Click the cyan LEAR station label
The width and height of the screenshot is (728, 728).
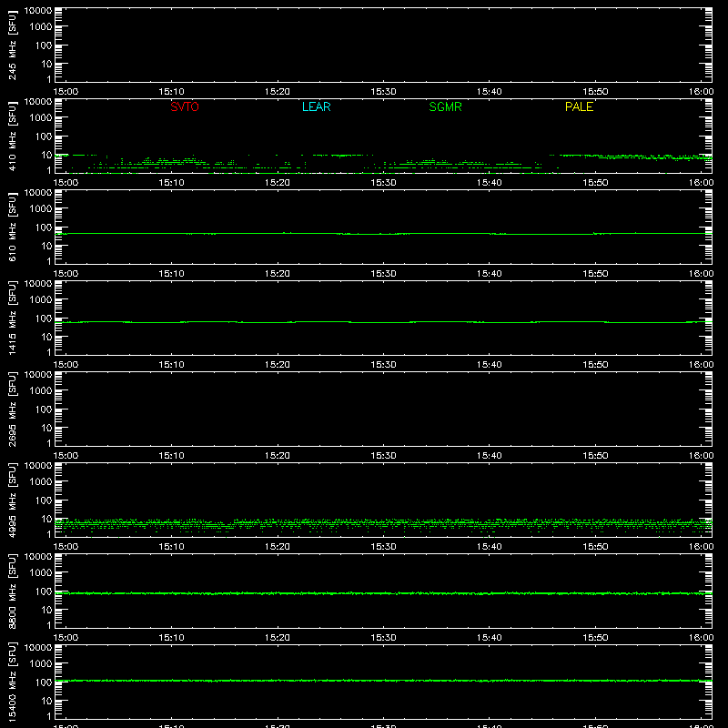pos(316,106)
